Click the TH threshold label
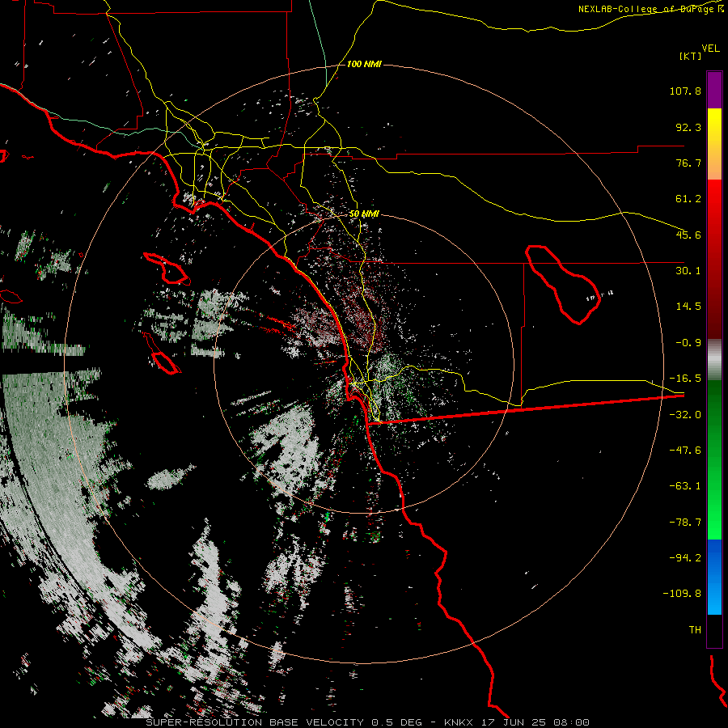728x728 pixels. [x=695, y=630]
